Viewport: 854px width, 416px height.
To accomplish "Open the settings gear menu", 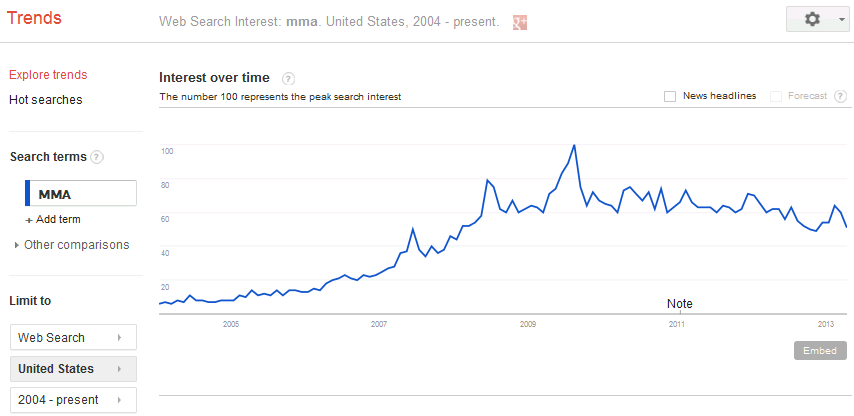I will pyautogui.click(x=819, y=19).
